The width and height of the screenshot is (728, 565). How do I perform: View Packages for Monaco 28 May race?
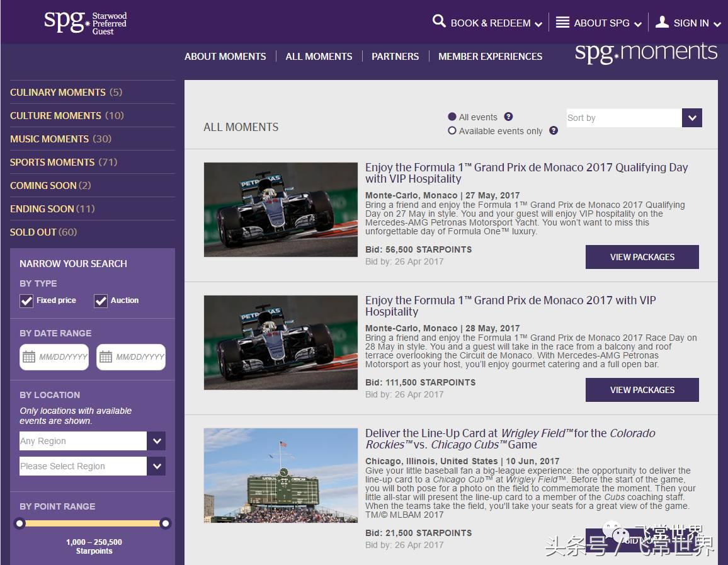(642, 390)
